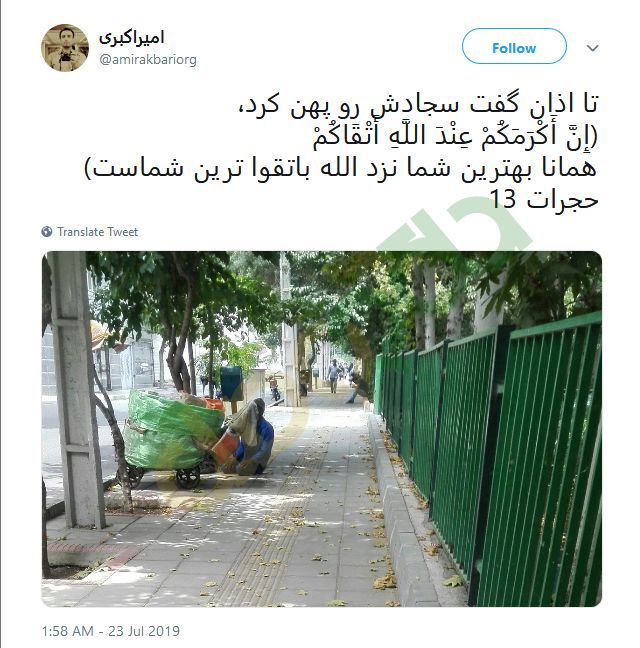Open the attached sidewalk photo

tap(321, 429)
